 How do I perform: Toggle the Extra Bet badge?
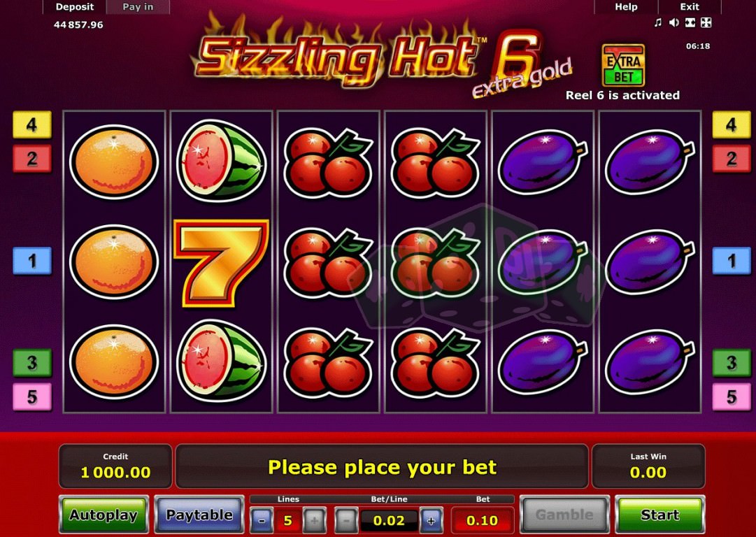[623, 66]
